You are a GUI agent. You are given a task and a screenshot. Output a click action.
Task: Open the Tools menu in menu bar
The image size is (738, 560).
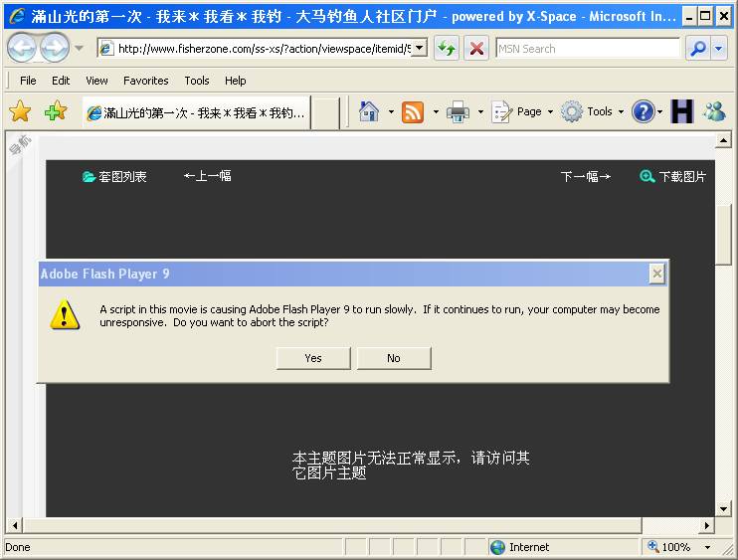pyautogui.click(x=197, y=81)
